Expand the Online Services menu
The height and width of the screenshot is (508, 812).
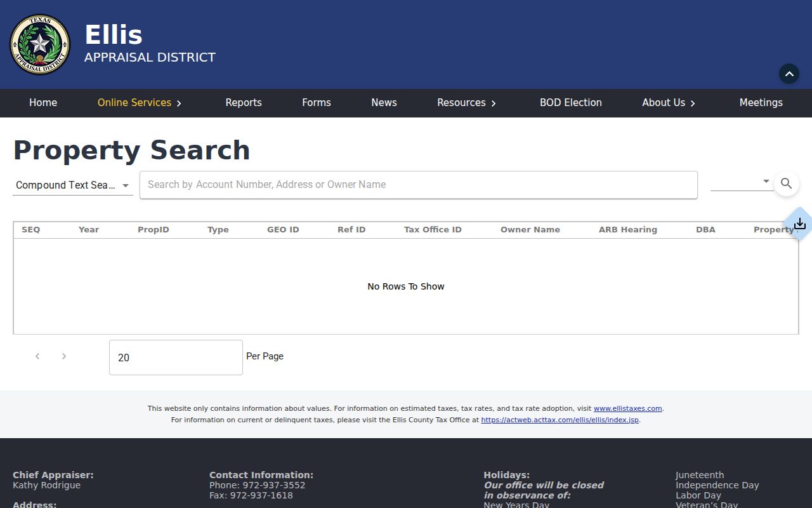point(140,102)
